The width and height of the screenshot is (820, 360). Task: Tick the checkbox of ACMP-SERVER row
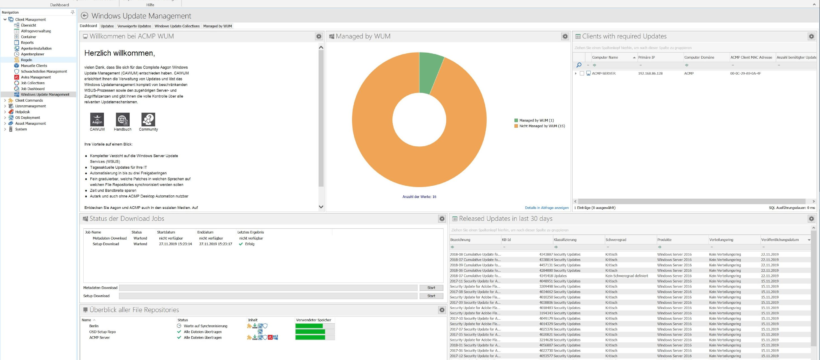[x=582, y=73]
